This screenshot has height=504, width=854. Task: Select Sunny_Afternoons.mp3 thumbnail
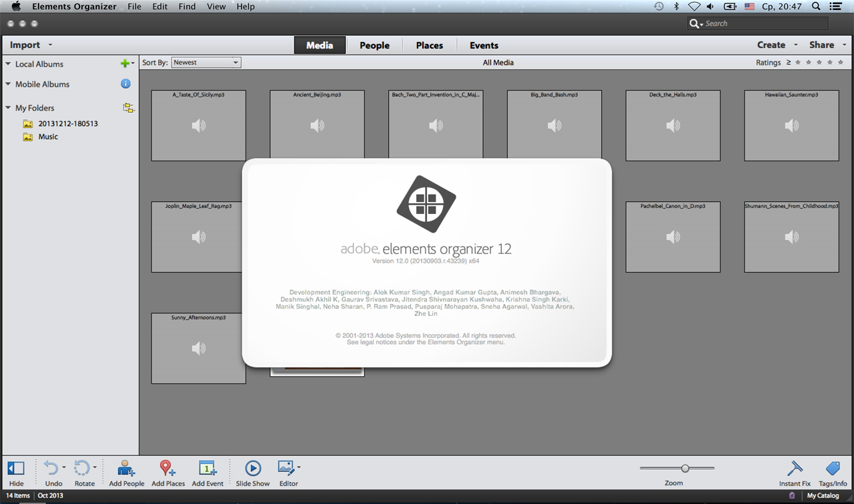199,348
